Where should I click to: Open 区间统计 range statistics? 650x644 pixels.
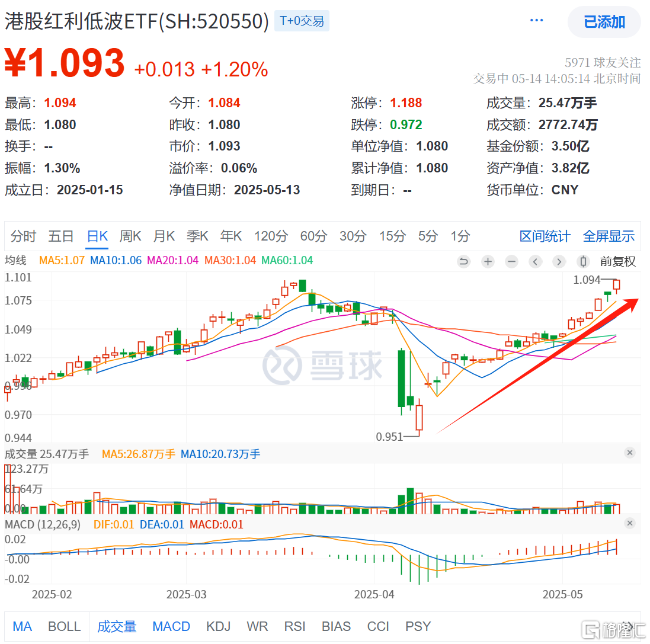pyautogui.click(x=545, y=236)
